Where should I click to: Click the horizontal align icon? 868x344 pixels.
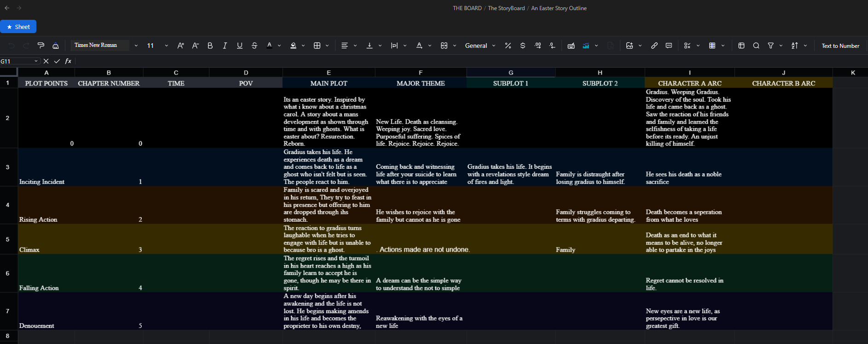click(344, 46)
